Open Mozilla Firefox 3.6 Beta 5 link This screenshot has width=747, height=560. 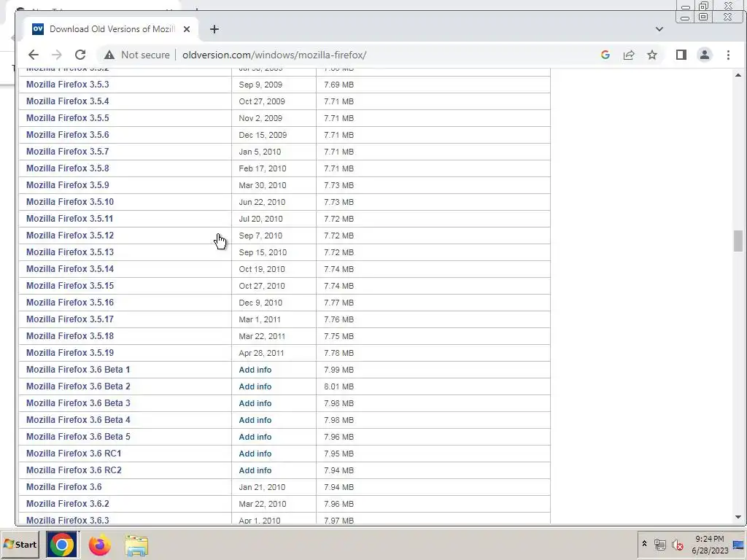pos(78,437)
